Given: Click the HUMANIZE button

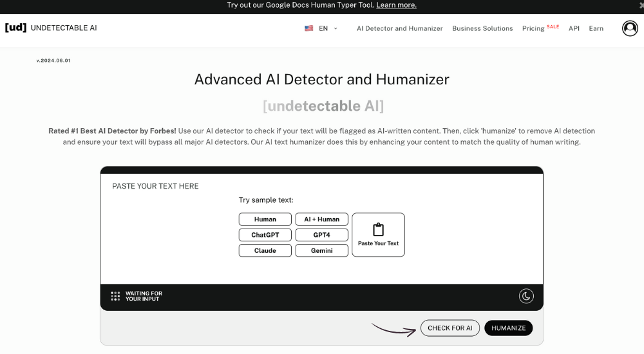Looking at the screenshot, I should pyautogui.click(x=509, y=328).
